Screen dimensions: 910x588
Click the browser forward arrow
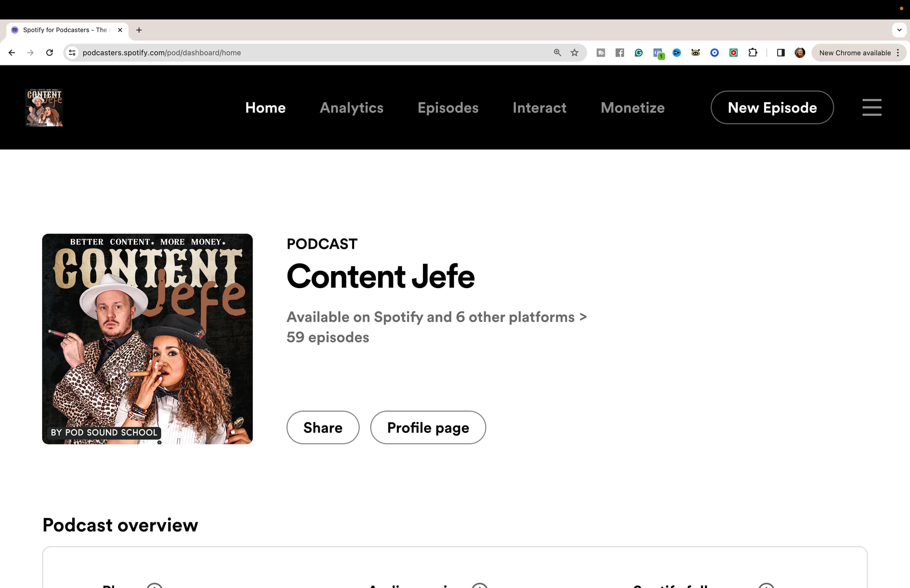tap(31, 53)
